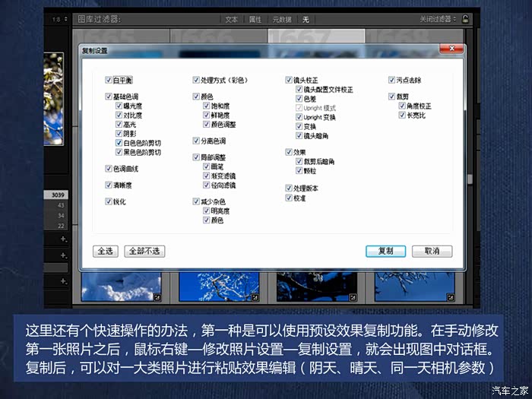Toggle the 镜头暗角 checkbox
This screenshot has height=399, width=532.
[299, 136]
